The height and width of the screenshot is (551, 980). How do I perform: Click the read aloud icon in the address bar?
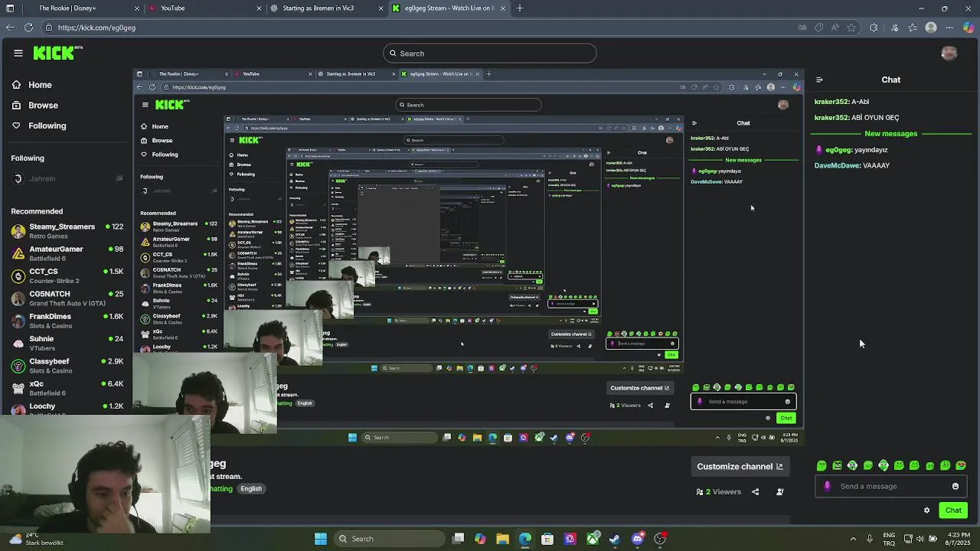click(835, 28)
